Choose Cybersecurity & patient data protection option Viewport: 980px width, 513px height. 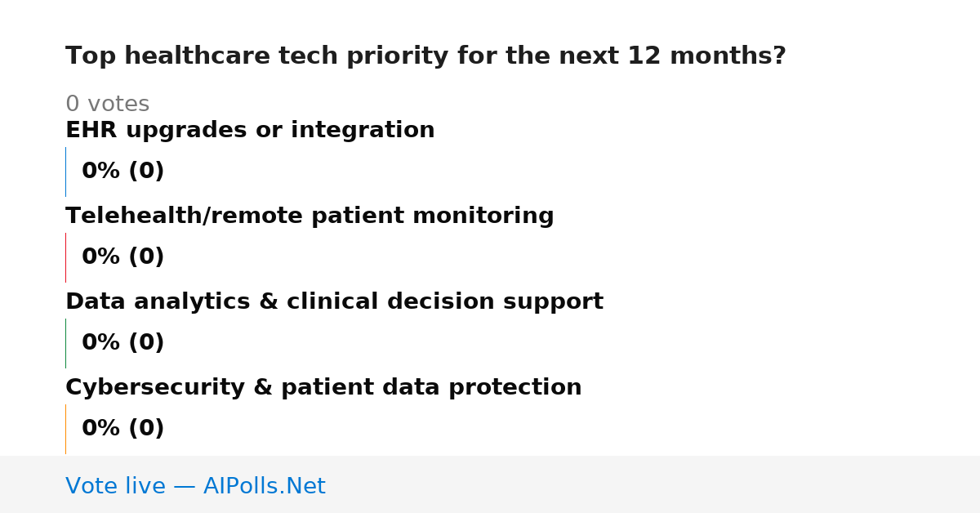(x=323, y=388)
